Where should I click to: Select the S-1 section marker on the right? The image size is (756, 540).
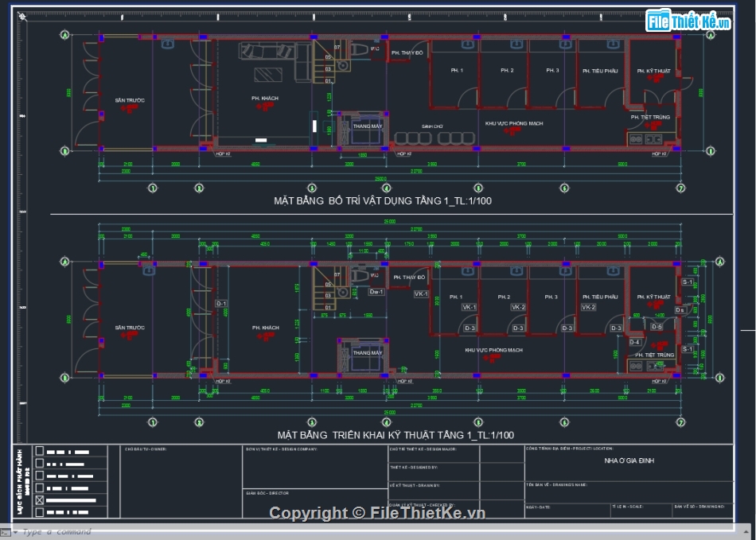[688, 282]
